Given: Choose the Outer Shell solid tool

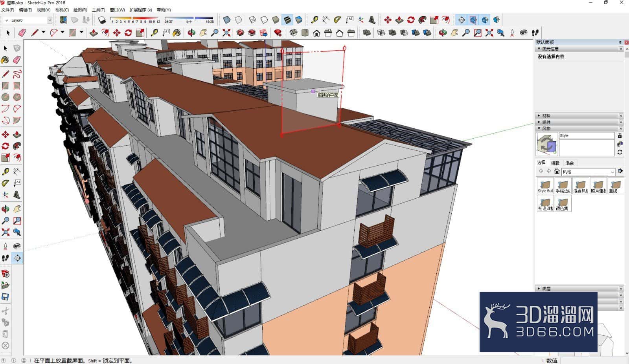Looking at the screenshot, I should coord(367,33).
